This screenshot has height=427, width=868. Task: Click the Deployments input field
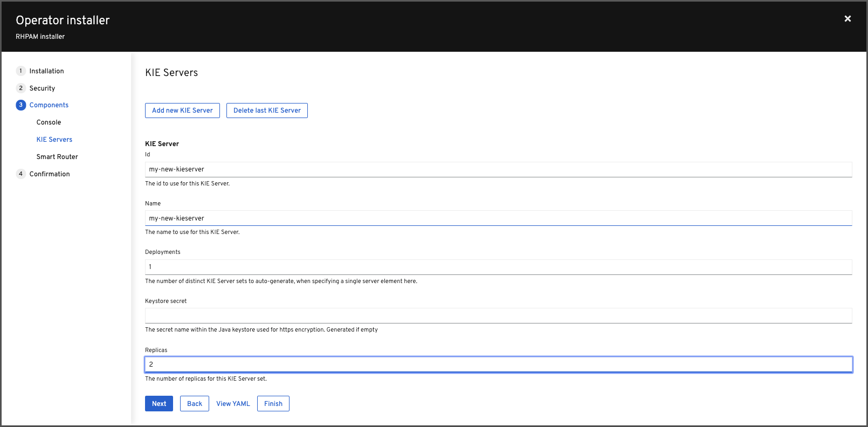498,267
